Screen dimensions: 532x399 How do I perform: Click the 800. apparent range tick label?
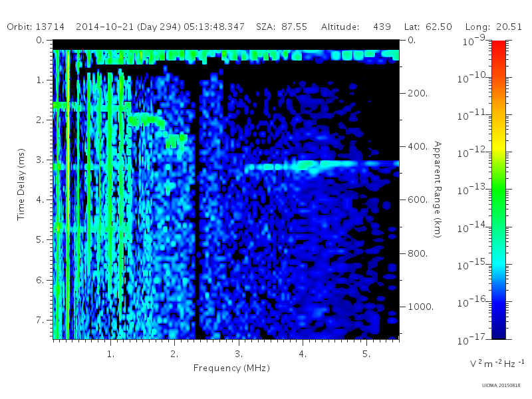pyautogui.click(x=418, y=253)
